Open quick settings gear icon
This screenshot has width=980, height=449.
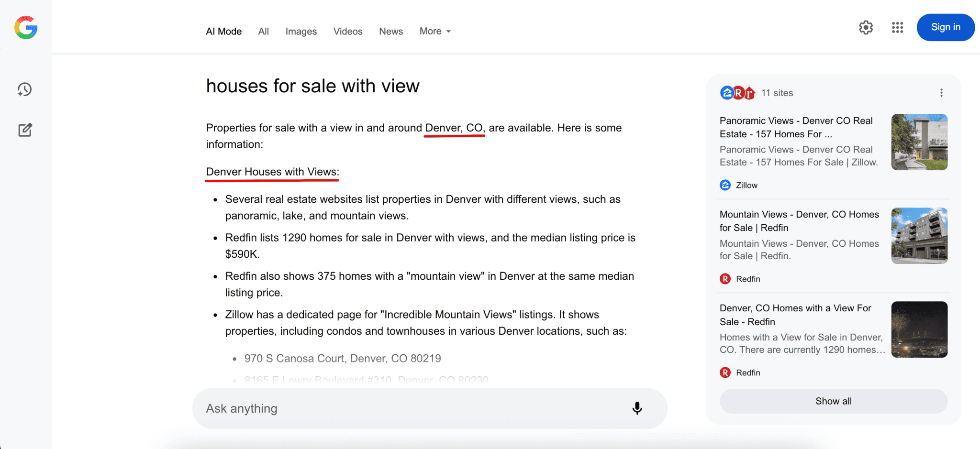866,28
